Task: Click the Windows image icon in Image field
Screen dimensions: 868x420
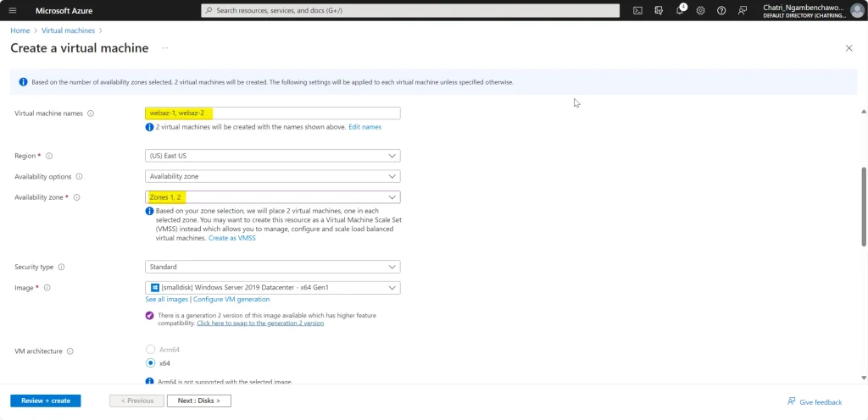Action: tap(155, 287)
